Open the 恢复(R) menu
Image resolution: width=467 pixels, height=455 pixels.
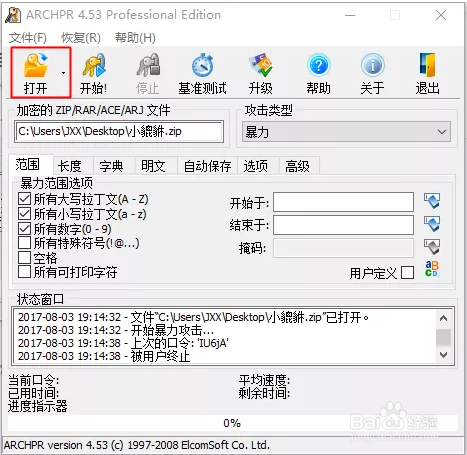click(x=81, y=38)
